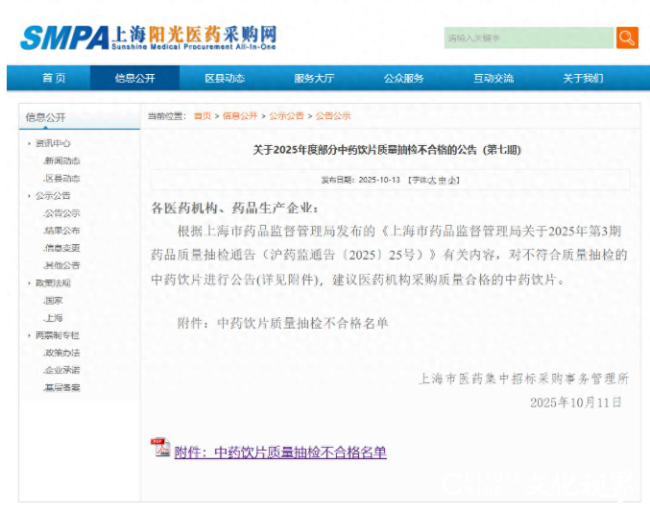Set font size to small (小)

tap(453, 180)
